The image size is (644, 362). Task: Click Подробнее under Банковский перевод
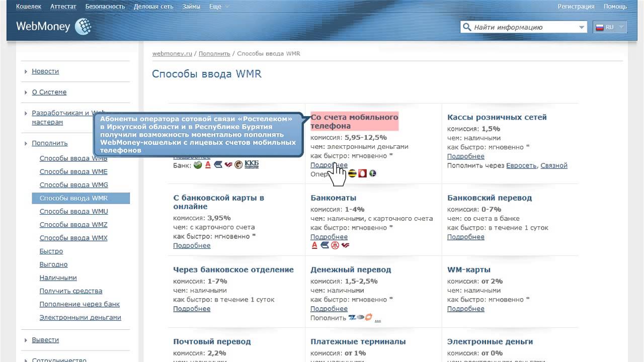[465, 237]
